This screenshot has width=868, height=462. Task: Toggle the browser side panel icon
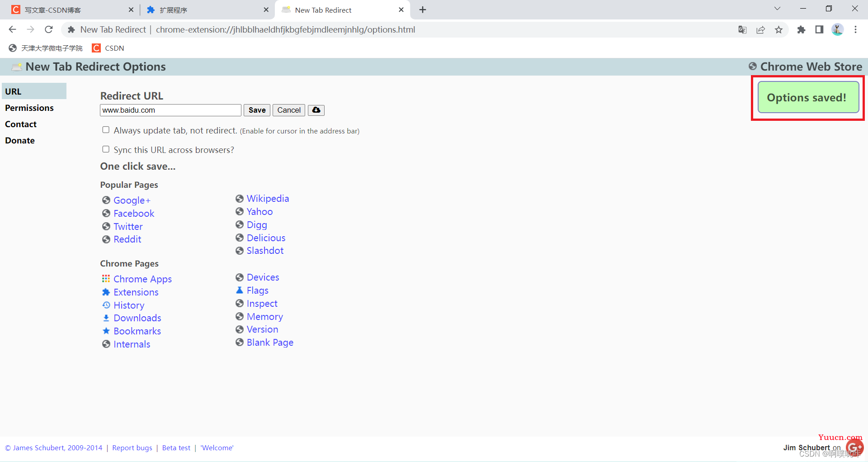[x=819, y=29]
